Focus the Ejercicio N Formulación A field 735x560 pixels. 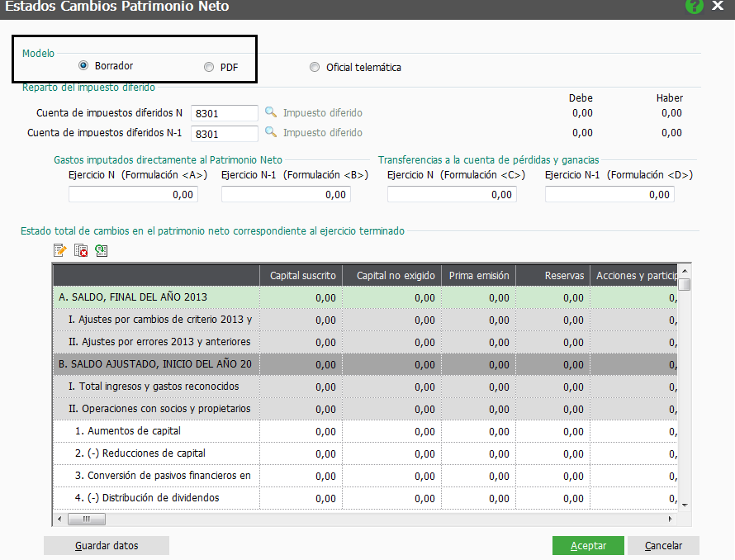click(133, 194)
